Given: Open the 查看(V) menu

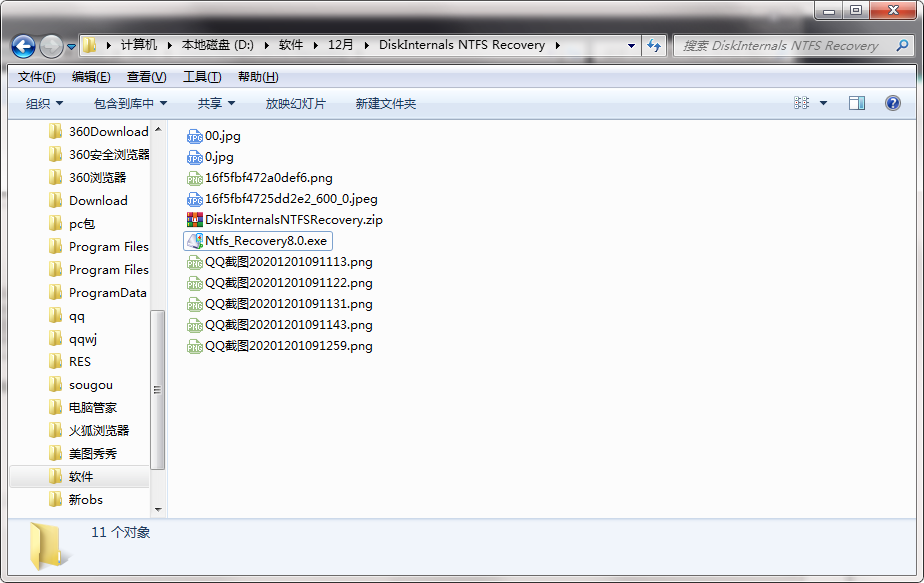Looking at the screenshot, I should pyautogui.click(x=146, y=77).
